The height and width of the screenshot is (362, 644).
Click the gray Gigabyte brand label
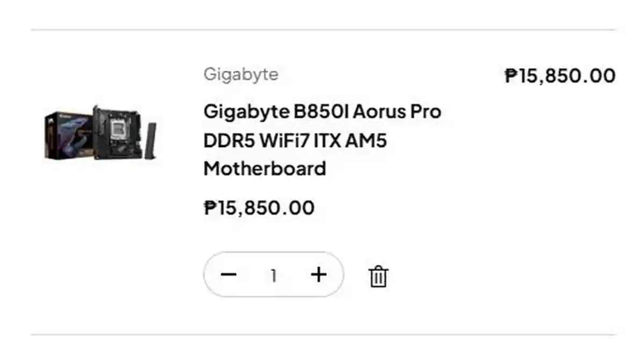(x=241, y=74)
